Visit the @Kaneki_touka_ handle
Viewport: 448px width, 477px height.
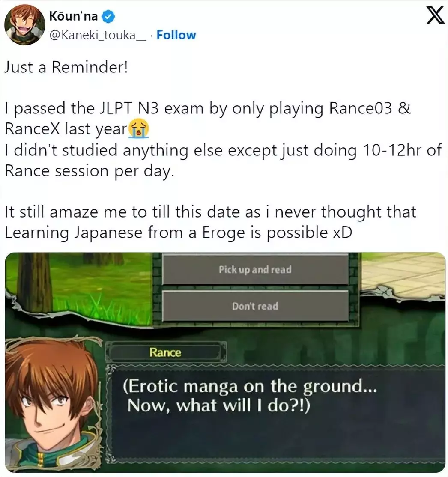(98, 35)
